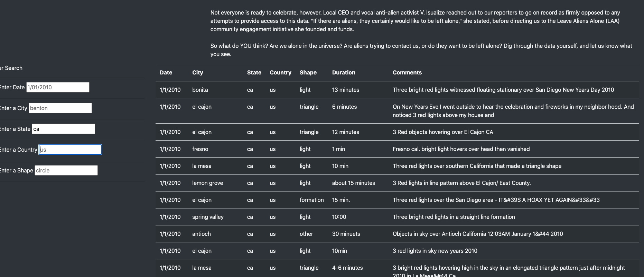Select the Duration column header
644x277 pixels.
(344, 72)
